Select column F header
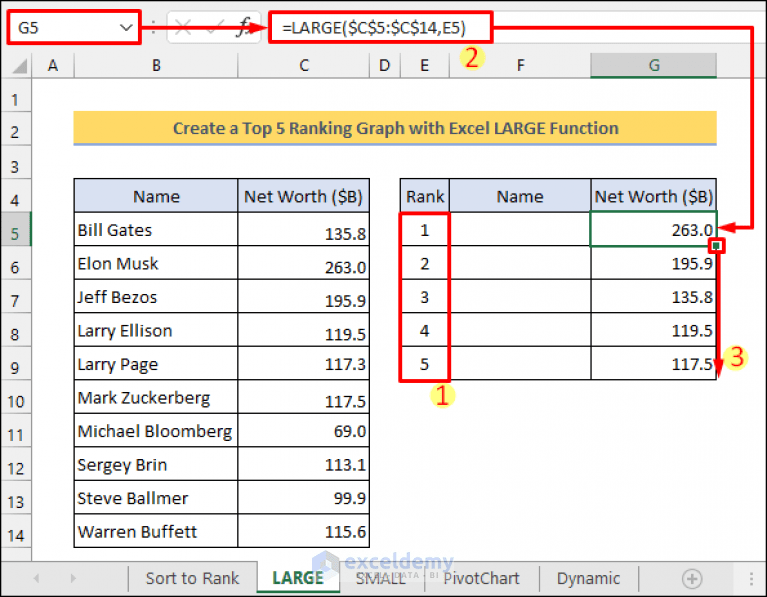The height and width of the screenshot is (597, 767). (520, 66)
